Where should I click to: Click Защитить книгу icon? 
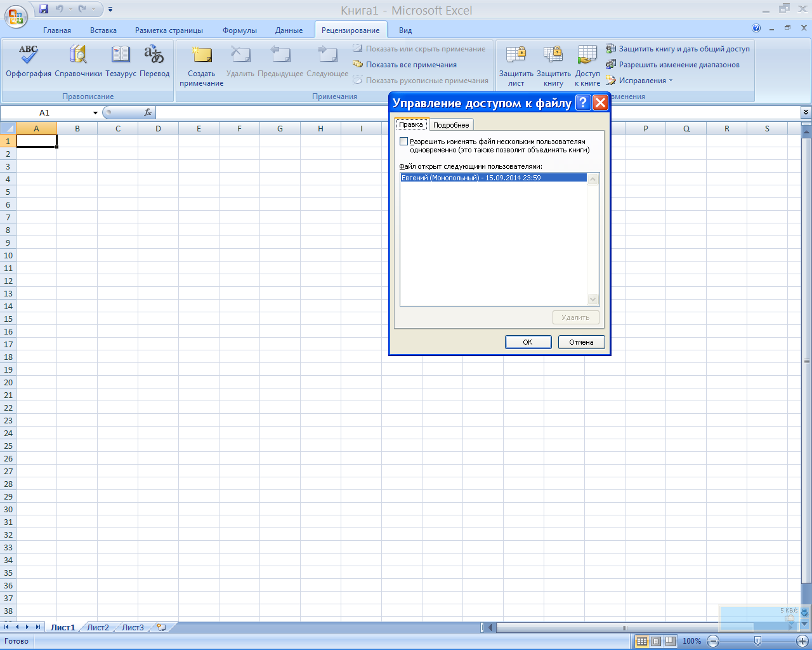pyautogui.click(x=553, y=66)
